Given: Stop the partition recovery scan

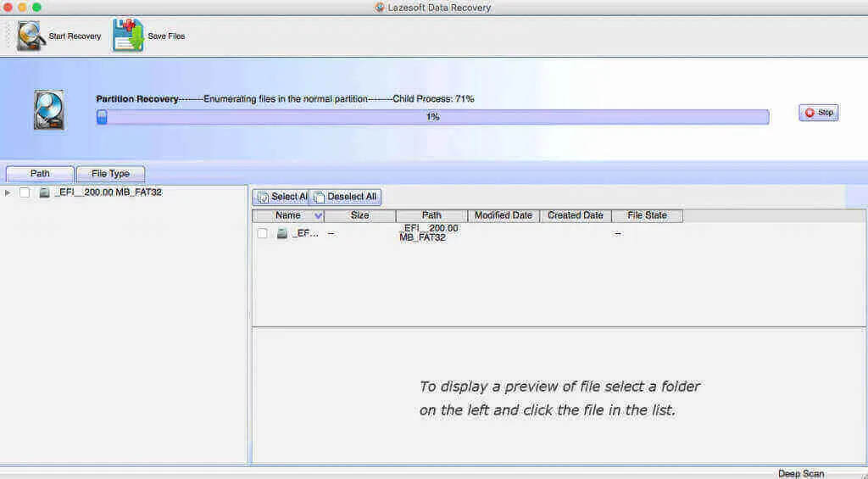Looking at the screenshot, I should (x=819, y=113).
